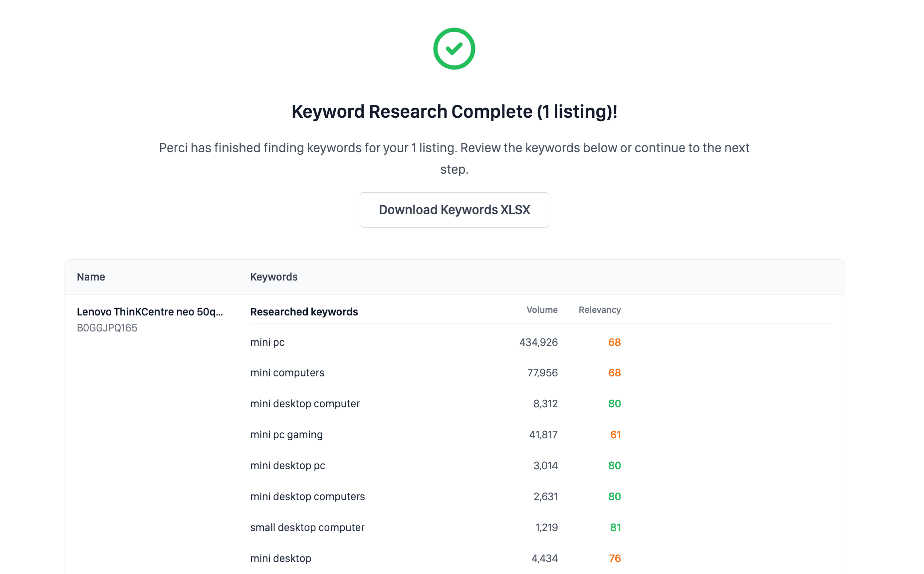Click the volume value 77,956
Viewport: 924px width, 574px height.
[x=542, y=373]
